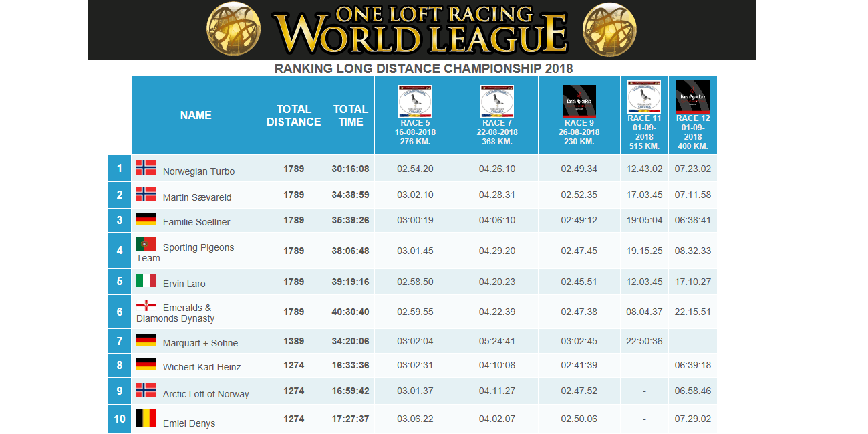Click the NAME column header
Image resolution: width=868 pixels, height=434 pixels.
[196, 116]
